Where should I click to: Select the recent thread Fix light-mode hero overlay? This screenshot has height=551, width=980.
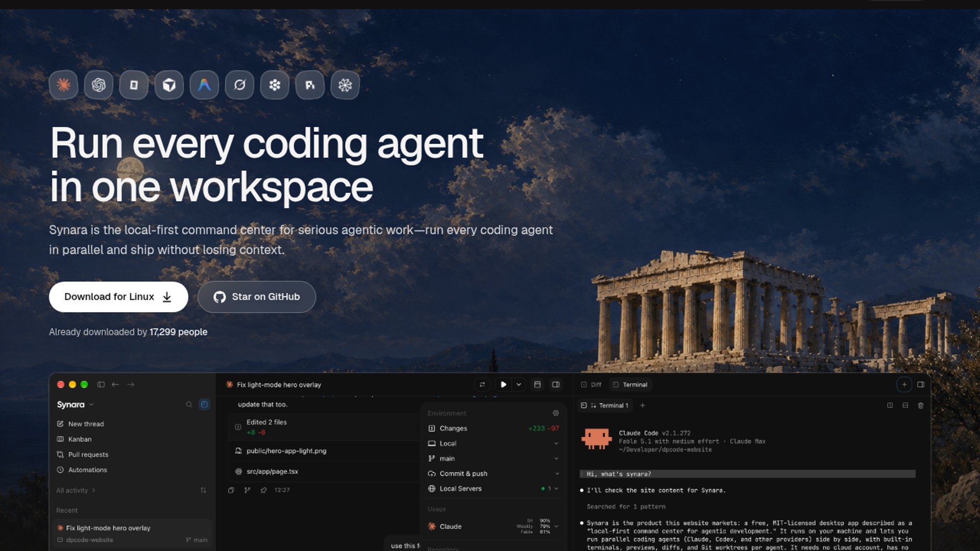133,534
